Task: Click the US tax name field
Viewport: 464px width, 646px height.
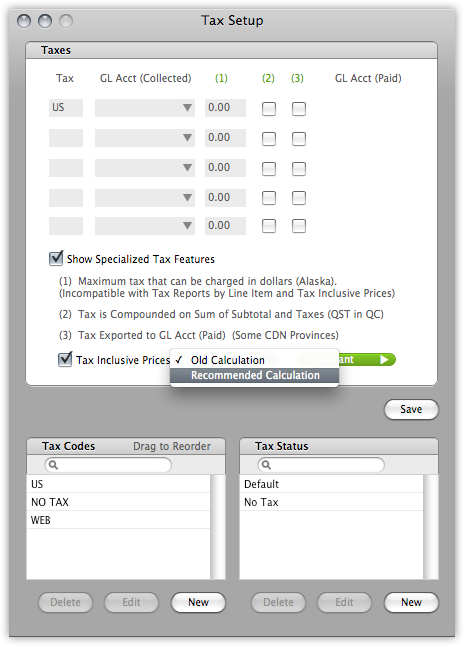Action: 66,108
